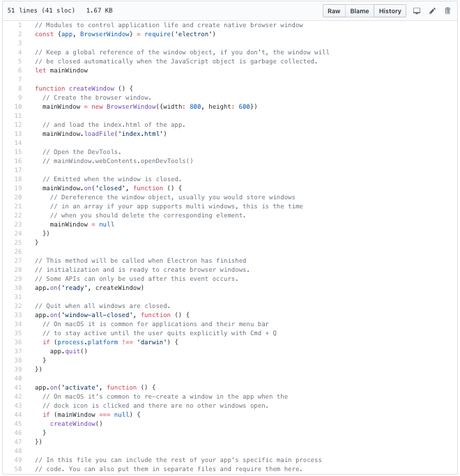Click "mainWindow = null" on line 23
Image resolution: width=460 pixels, height=476 pixels.
tap(82, 224)
